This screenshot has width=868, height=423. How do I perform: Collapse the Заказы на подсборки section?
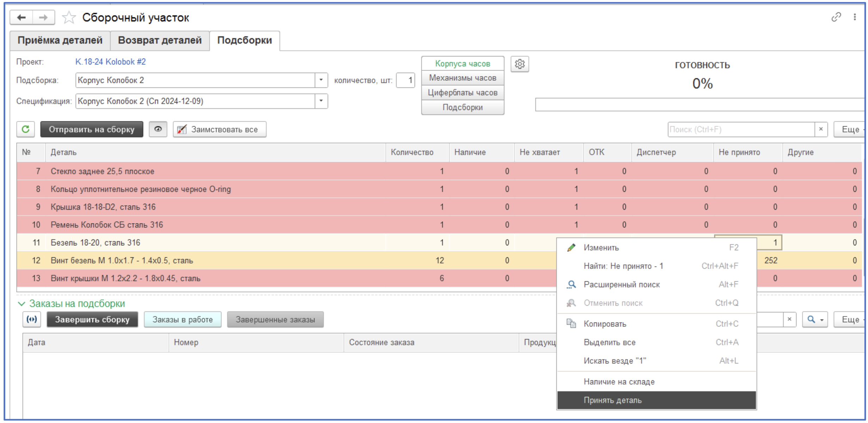click(22, 304)
